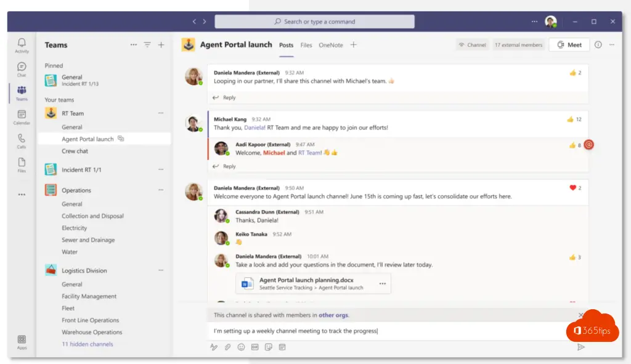Open the Facility Management channel
Viewport: 631px width, 364px height.
pyautogui.click(x=89, y=296)
